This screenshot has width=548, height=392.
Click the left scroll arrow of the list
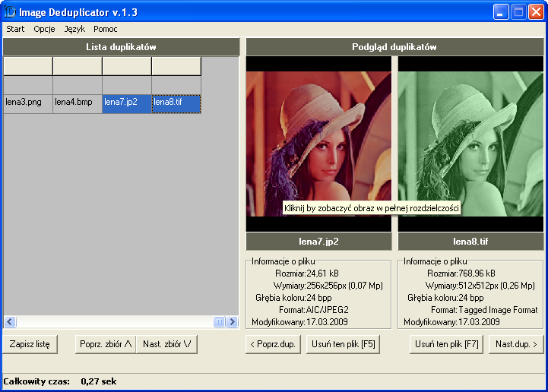click(x=10, y=321)
